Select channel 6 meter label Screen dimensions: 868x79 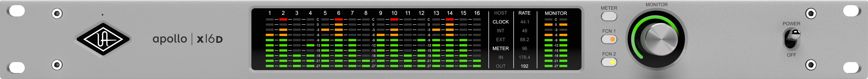(x=339, y=13)
